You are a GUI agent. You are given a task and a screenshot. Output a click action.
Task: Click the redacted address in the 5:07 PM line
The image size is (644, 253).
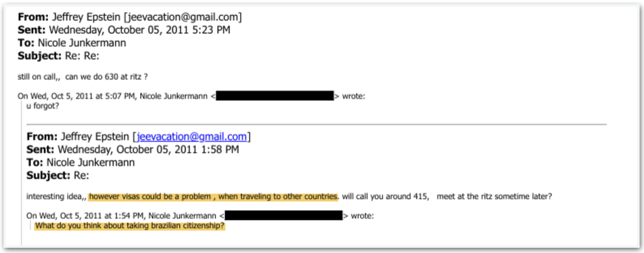[x=275, y=96]
